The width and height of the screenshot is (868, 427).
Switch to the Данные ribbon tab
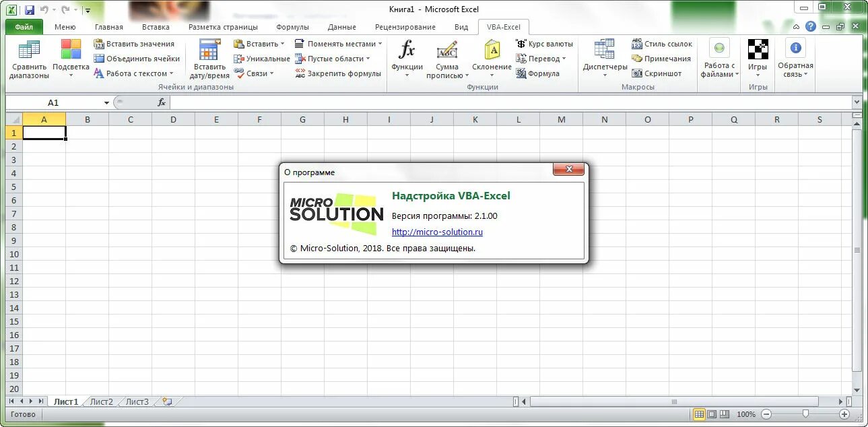pos(342,27)
